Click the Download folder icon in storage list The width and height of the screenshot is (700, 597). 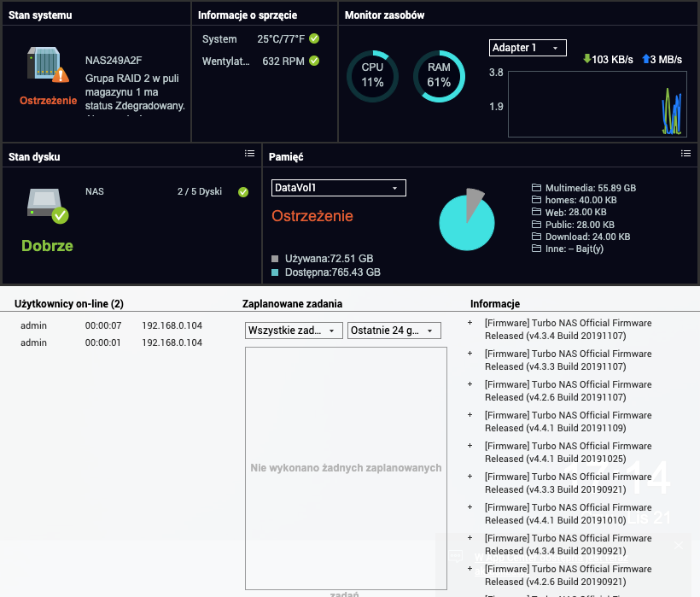coord(537,237)
